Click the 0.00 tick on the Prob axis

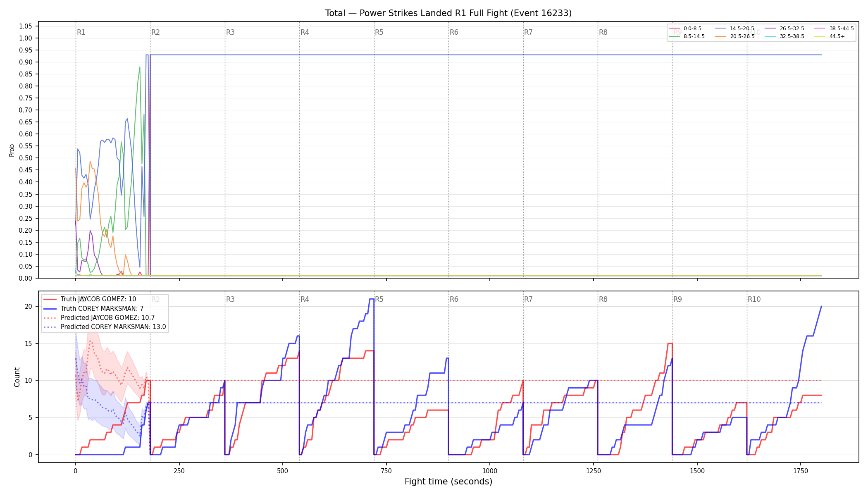pyautogui.click(x=25, y=278)
